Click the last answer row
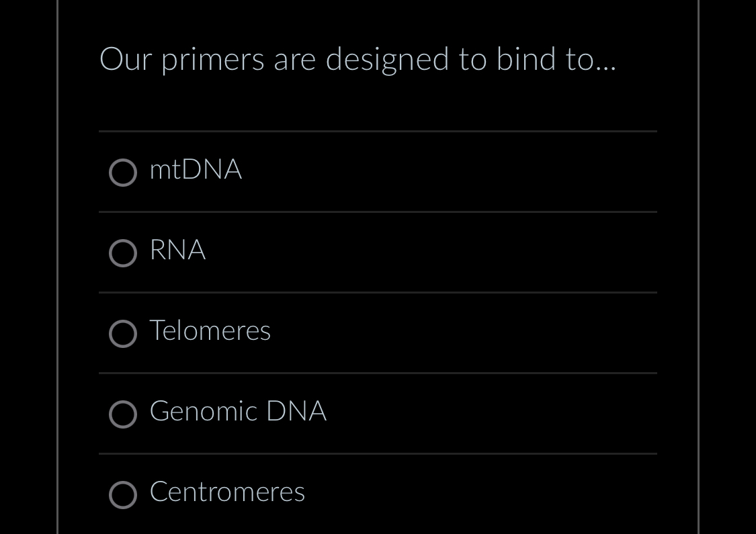 click(x=378, y=495)
